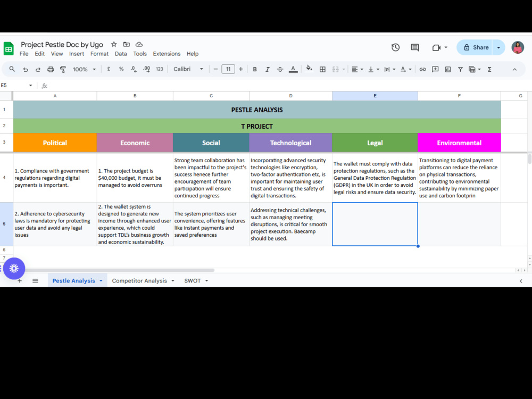
Task: Insert a link
Action: 422,69
